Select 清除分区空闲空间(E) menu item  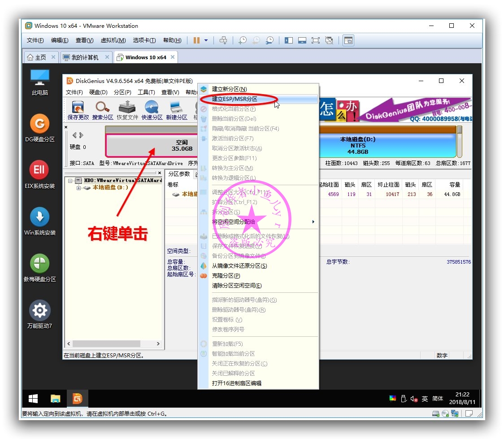point(258,286)
